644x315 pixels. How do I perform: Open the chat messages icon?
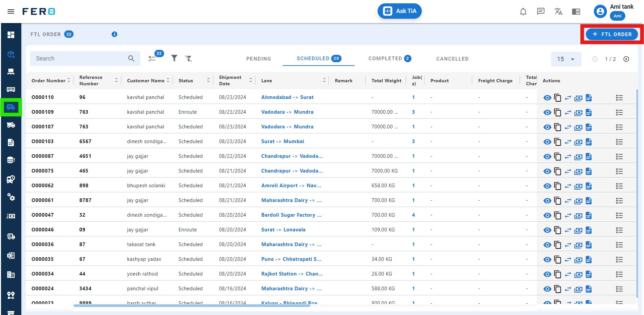540,12
